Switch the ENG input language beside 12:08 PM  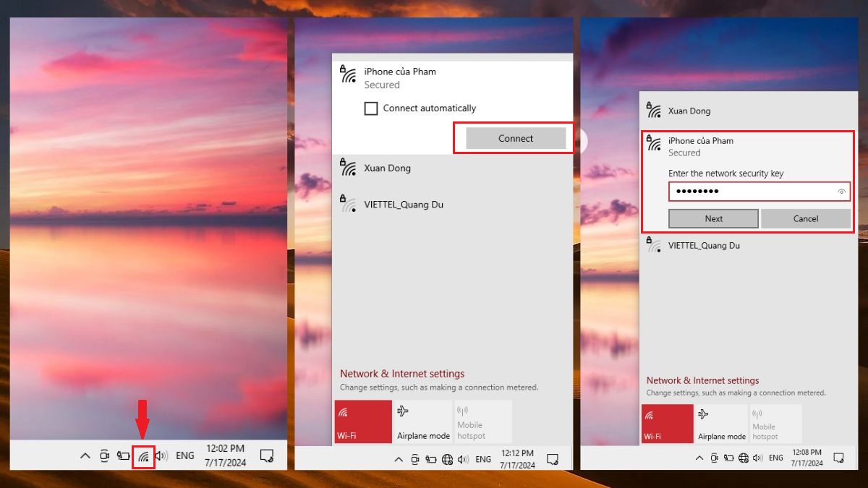pyautogui.click(x=776, y=458)
